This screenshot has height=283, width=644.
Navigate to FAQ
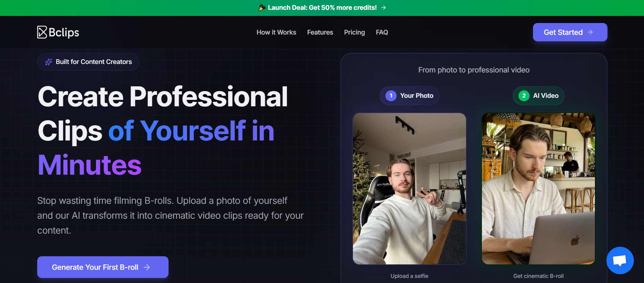point(382,32)
